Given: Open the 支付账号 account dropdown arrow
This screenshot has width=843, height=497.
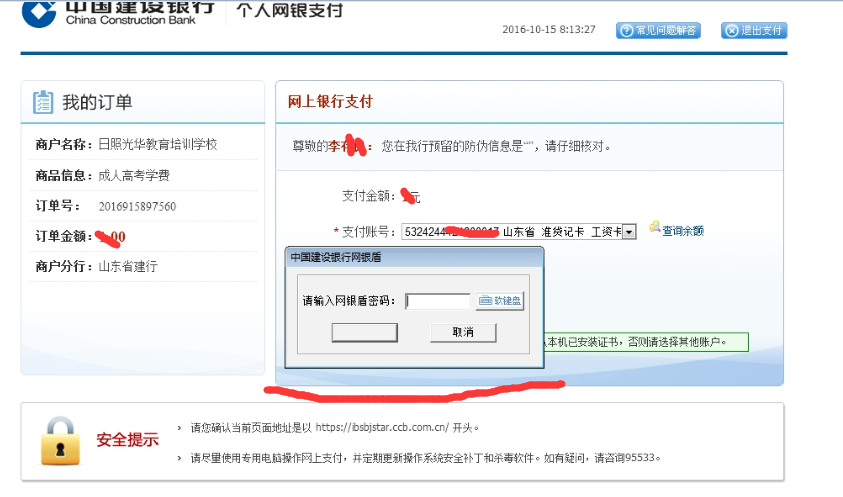Looking at the screenshot, I should [x=629, y=232].
